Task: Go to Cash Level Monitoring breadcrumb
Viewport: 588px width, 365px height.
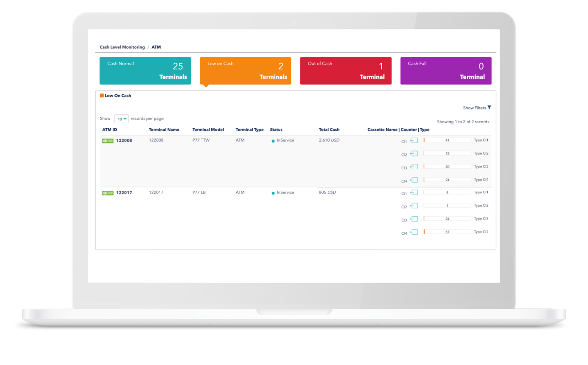Action: [122, 47]
